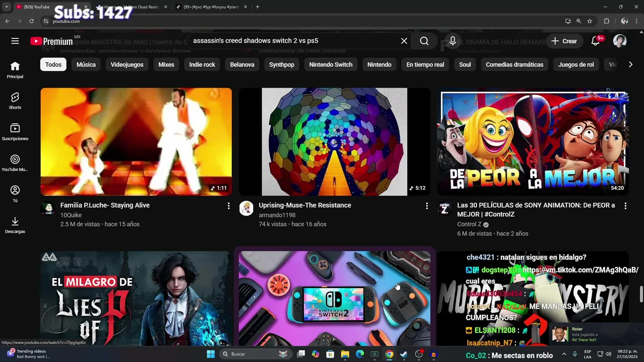
Task: Open the De Peor a Mejor thumbnail
Action: pos(533,142)
